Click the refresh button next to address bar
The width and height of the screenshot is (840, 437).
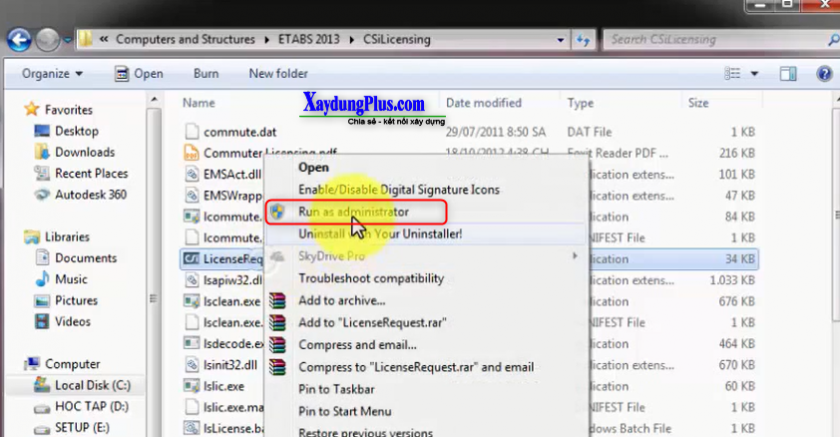[x=583, y=40]
